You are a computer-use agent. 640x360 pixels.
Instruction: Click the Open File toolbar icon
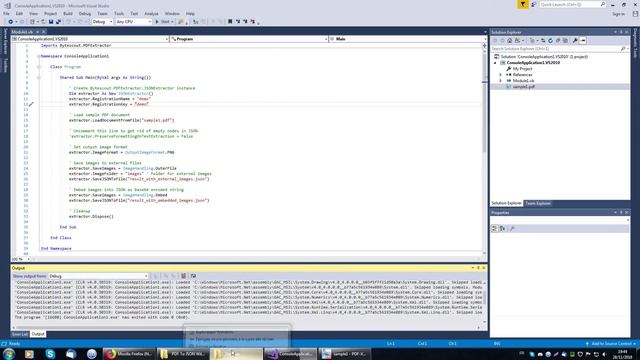click(43, 22)
